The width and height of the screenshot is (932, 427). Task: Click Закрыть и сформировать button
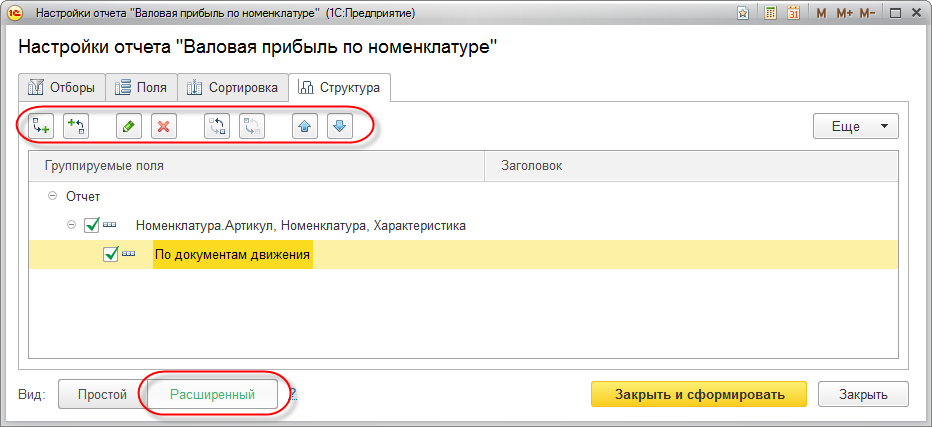click(x=699, y=394)
